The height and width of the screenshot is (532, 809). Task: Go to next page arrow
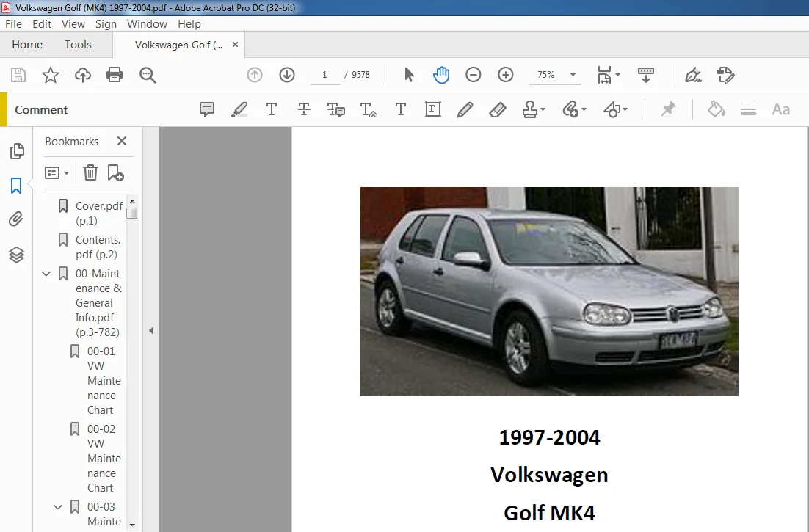pyautogui.click(x=287, y=76)
